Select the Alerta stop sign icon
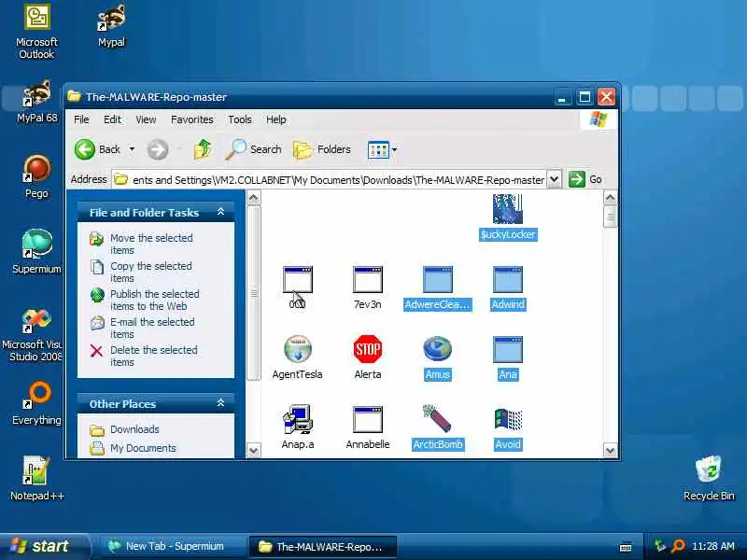 (x=367, y=349)
